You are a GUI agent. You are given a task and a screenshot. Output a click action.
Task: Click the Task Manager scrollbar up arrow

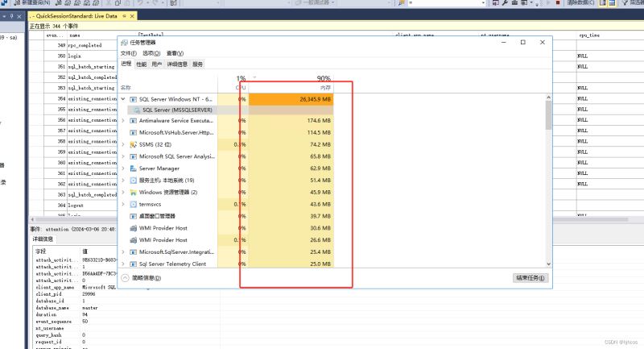548,98
